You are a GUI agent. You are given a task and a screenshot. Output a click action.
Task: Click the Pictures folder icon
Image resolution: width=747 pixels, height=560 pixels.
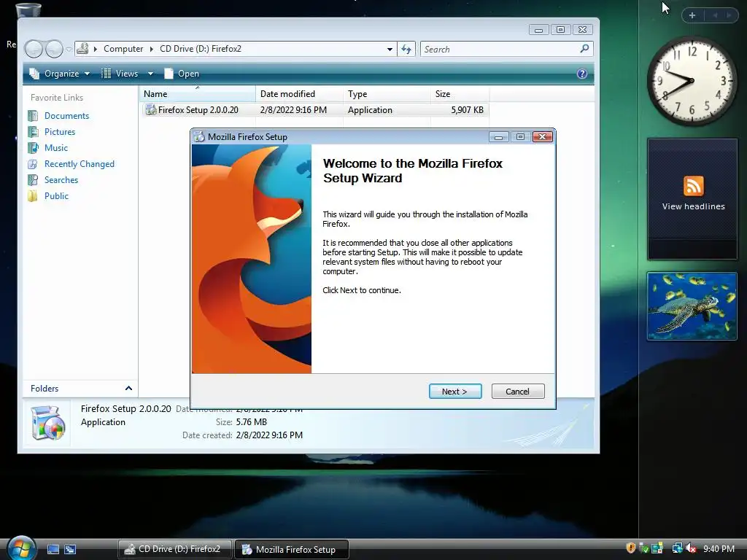point(33,132)
